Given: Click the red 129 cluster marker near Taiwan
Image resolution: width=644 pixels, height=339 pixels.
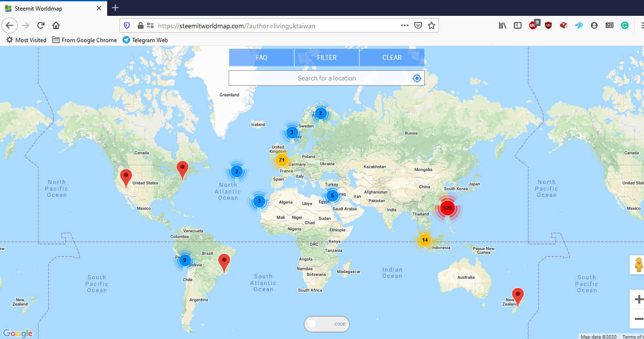Looking at the screenshot, I should coord(447,208).
